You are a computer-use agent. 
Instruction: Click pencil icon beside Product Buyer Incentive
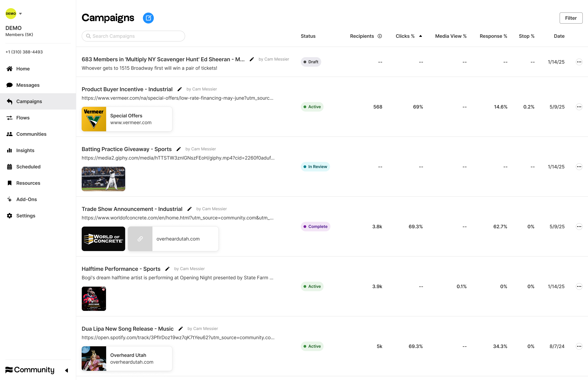click(x=180, y=89)
